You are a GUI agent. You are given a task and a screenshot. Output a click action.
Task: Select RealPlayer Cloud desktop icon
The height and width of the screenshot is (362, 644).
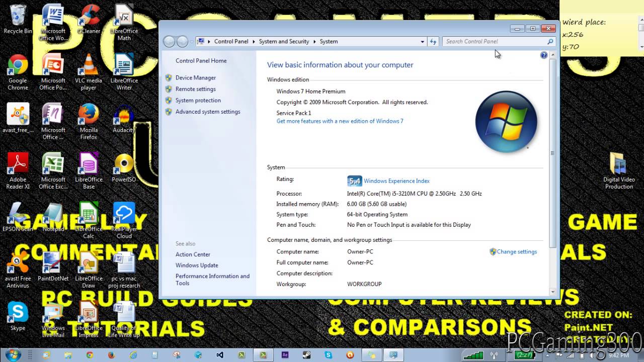(x=124, y=220)
